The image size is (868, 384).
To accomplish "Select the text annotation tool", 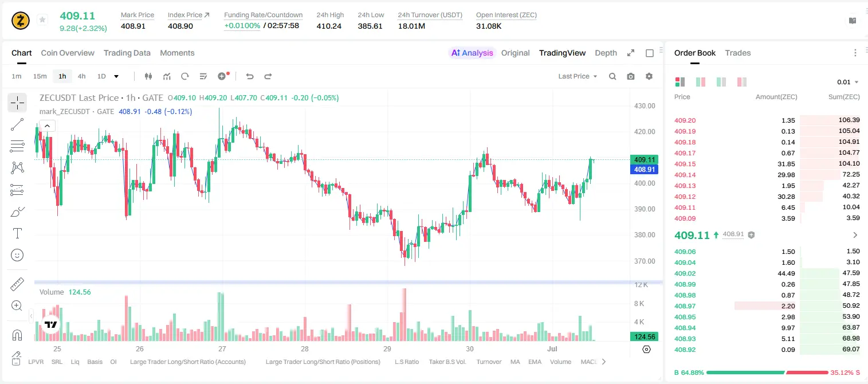I will (x=17, y=233).
